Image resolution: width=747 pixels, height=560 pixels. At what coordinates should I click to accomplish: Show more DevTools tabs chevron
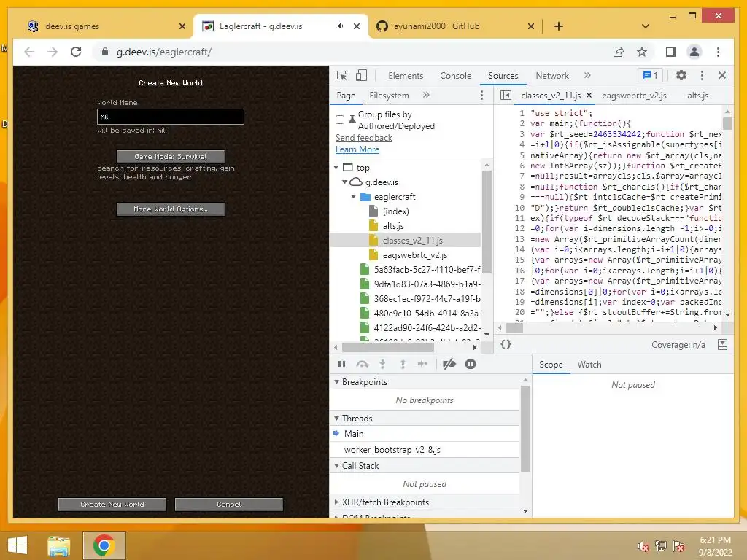coord(587,75)
